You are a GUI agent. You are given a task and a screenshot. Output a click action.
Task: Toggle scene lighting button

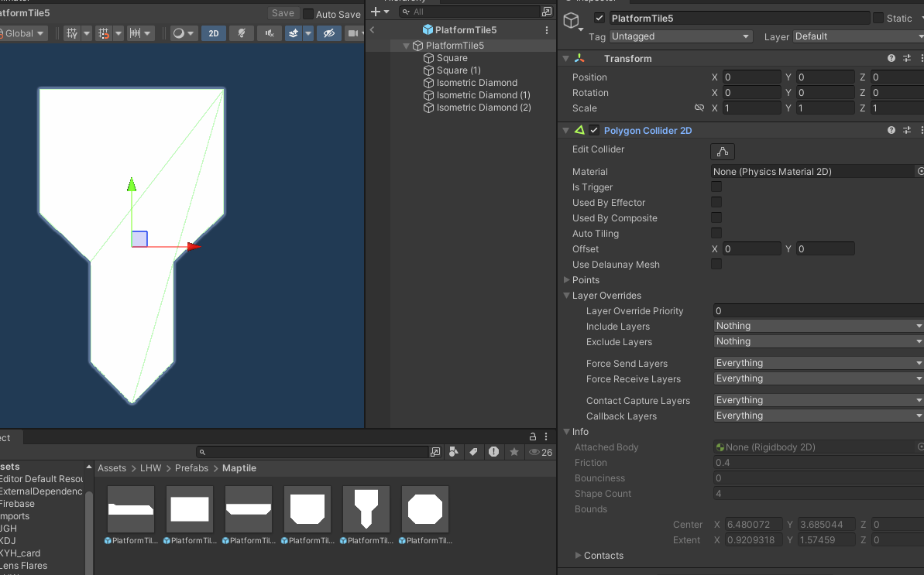[242, 33]
